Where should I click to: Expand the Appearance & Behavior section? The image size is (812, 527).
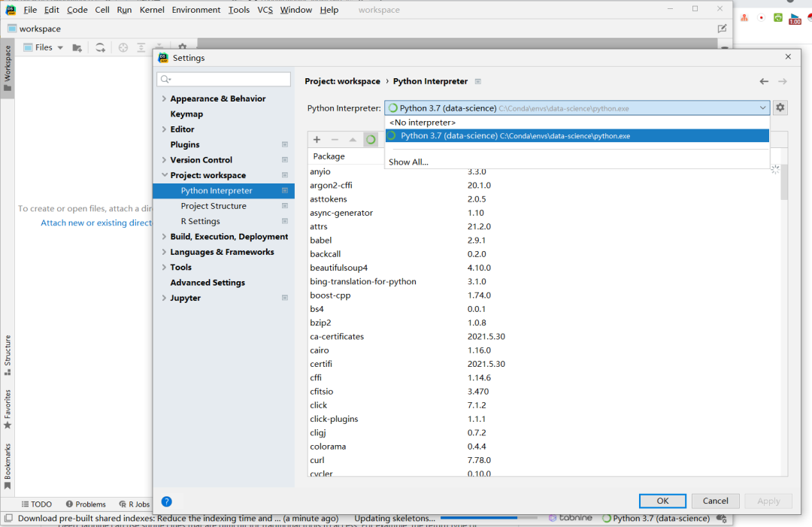[164, 98]
